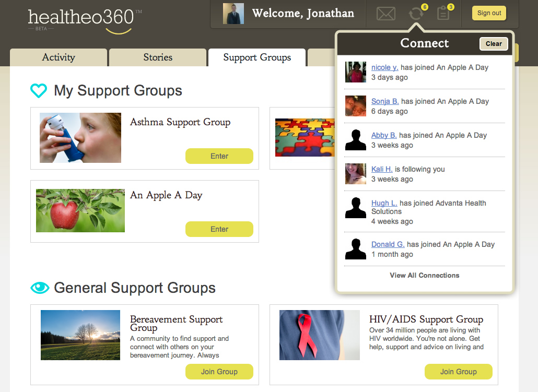Click Jonathan's profile picture in header

(233, 14)
